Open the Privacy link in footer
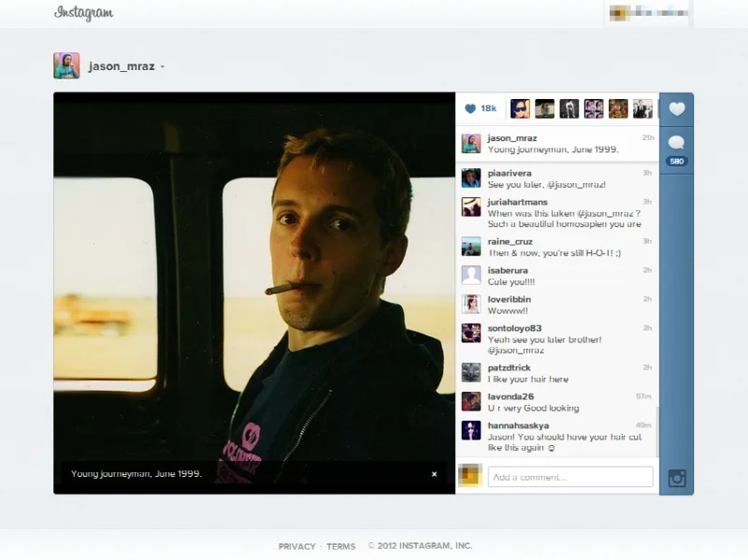The image size is (748, 560). click(296, 546)
